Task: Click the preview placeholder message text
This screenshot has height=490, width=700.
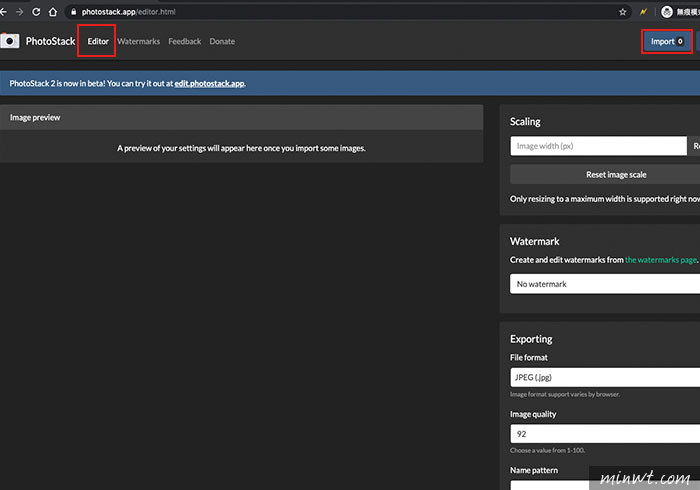Action: [241, 148]
